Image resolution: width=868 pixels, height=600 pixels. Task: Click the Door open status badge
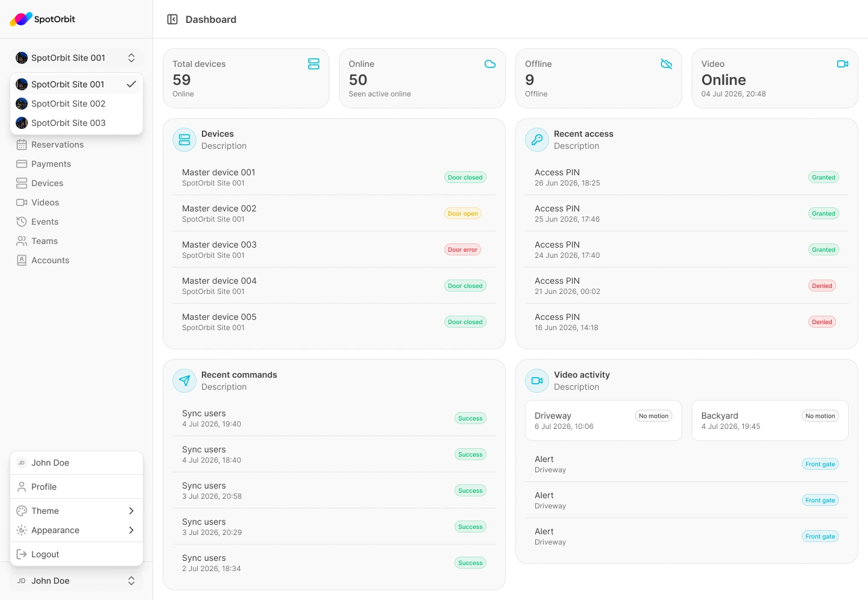click(x=462, y=213)
